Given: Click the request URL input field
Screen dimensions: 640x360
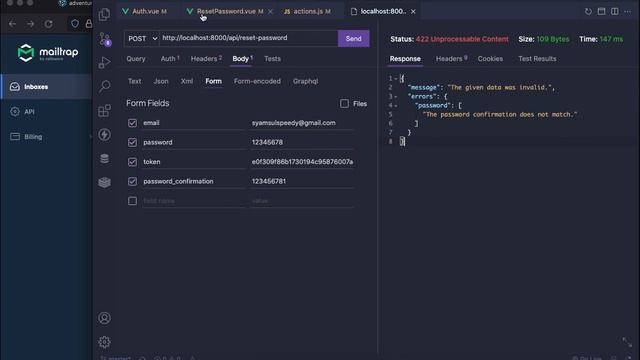Looking at the screenshot, I should 249,38.
